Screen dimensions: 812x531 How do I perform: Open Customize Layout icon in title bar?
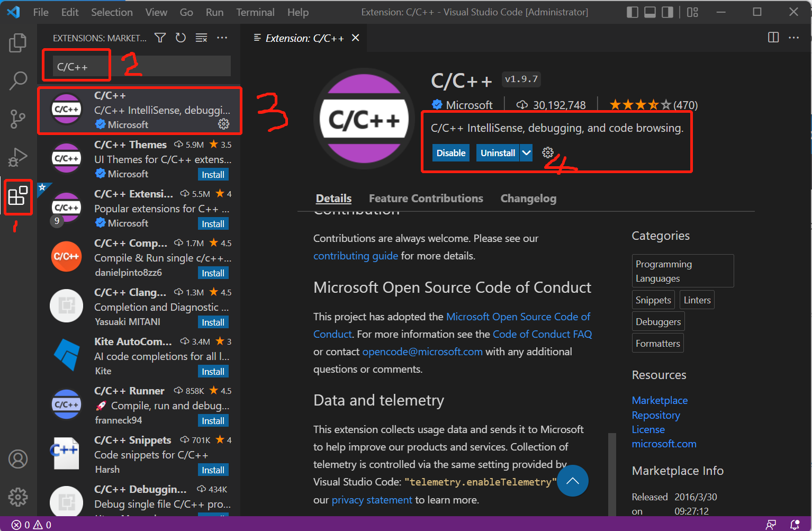coord(692,12)
